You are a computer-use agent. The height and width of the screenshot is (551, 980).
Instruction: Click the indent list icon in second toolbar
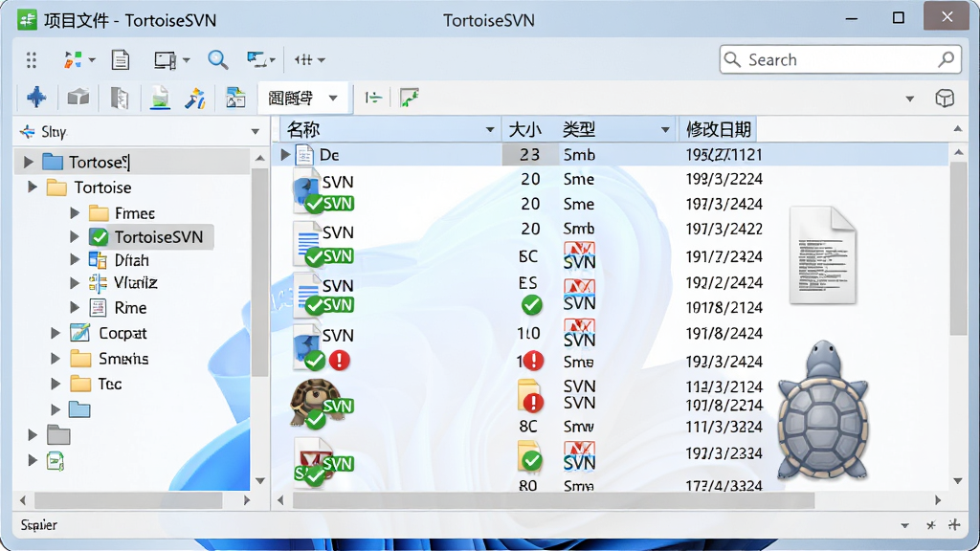point(373,98)
